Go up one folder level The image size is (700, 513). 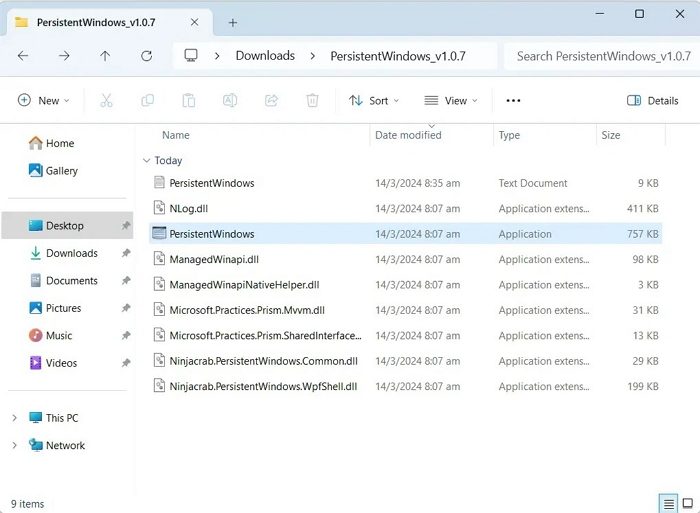click(x=105, y=56)
